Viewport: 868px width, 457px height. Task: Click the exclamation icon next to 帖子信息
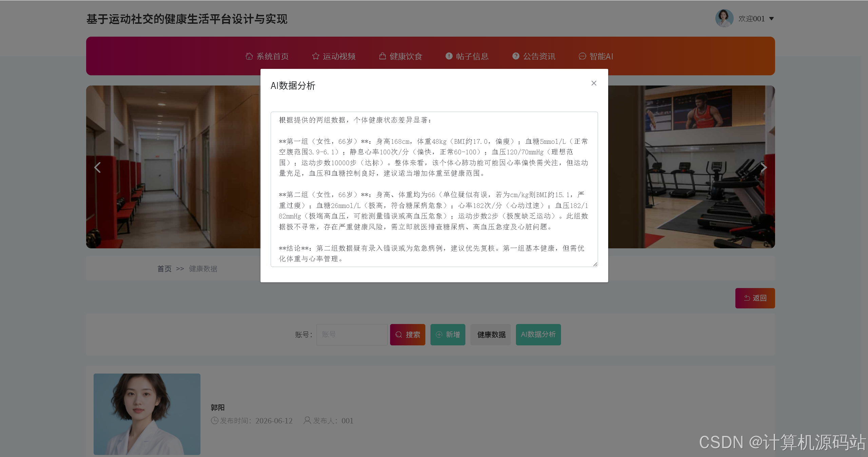click(x=449, y=56)
